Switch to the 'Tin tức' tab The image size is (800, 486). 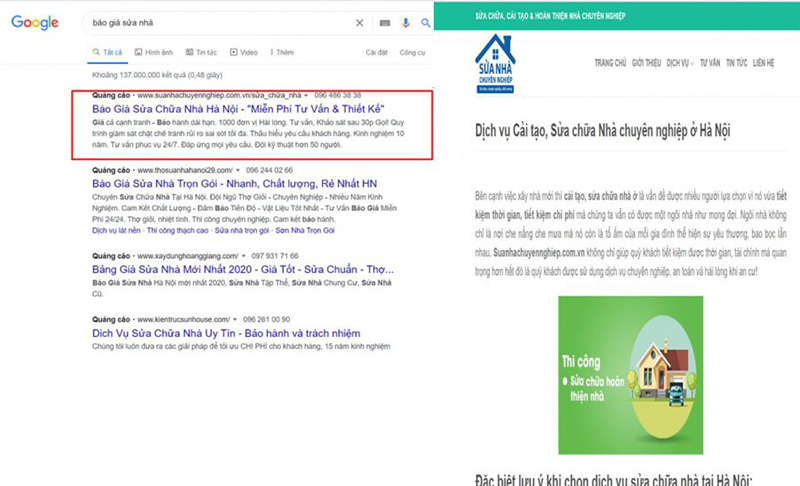click(x=201, y=53)
